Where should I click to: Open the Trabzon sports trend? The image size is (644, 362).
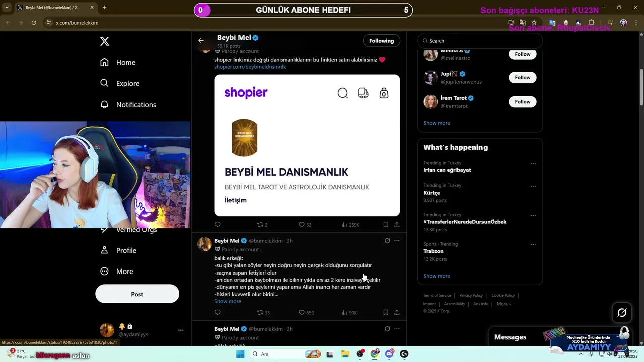pyautogui.click(x=433, y=251)
